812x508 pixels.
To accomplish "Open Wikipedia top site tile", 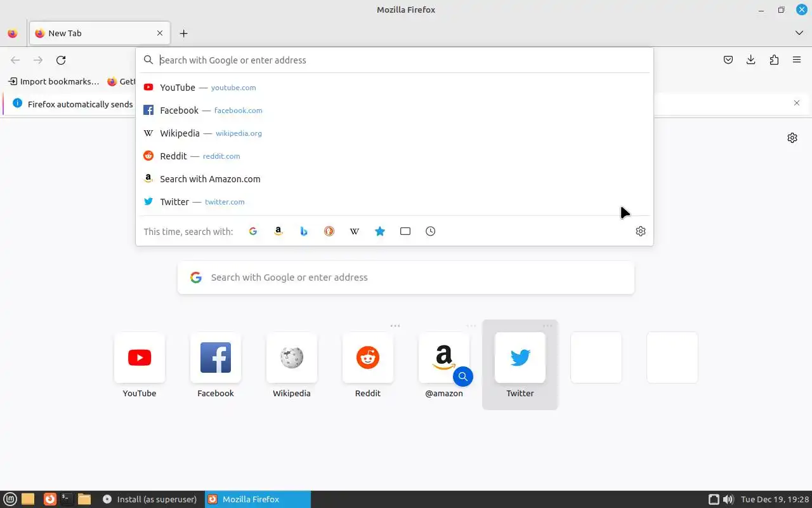I will click(292, 365).
